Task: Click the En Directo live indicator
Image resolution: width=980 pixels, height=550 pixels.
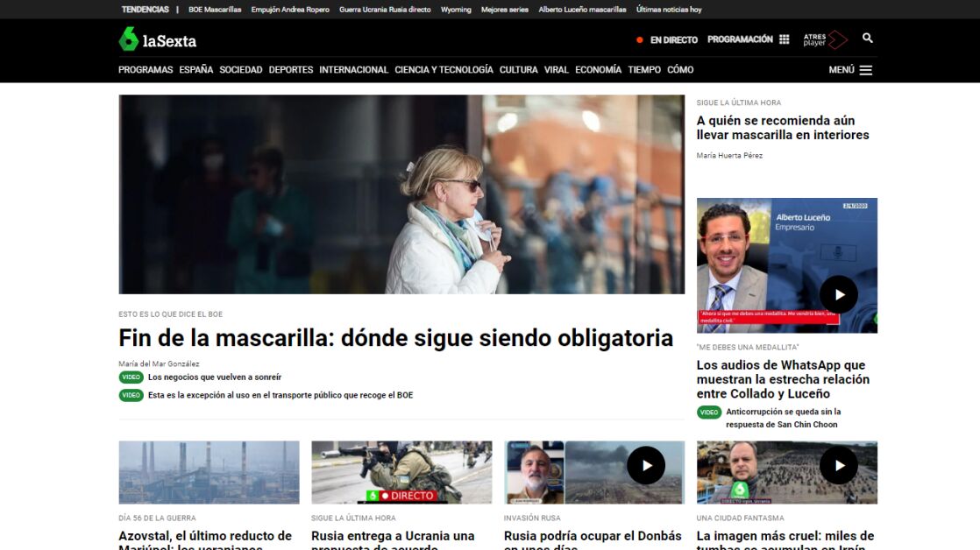Action: [667, 39]
